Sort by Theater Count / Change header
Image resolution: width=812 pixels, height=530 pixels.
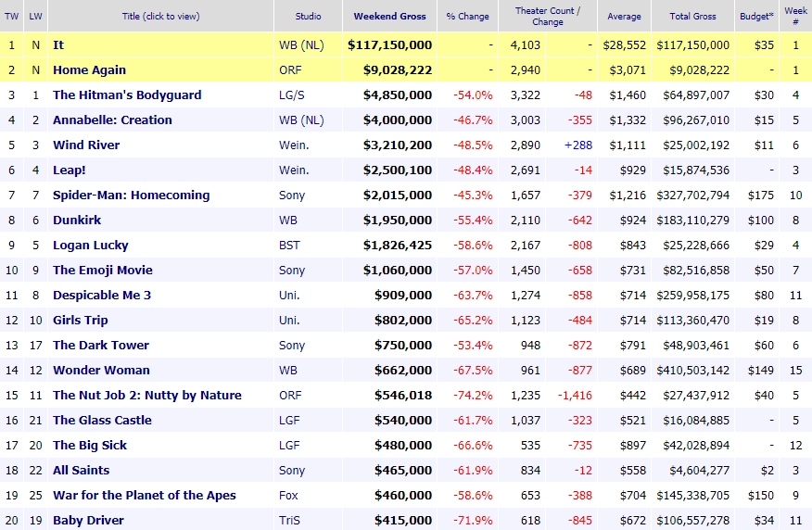[548, 16]
